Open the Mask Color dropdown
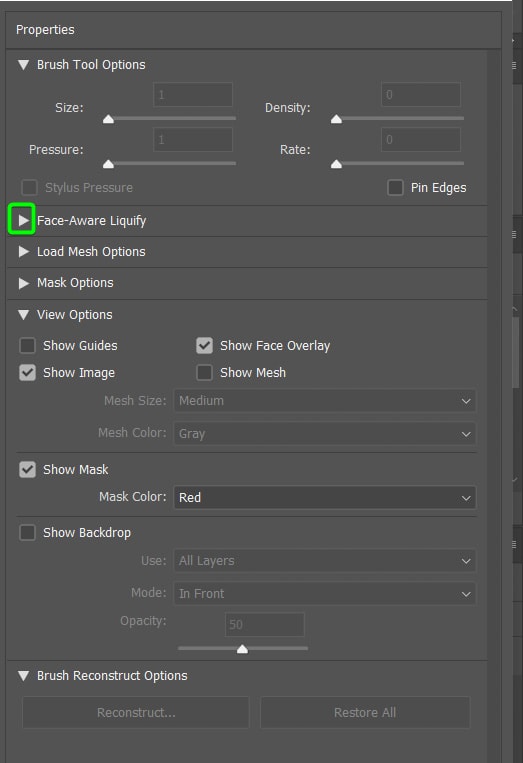The height and width of the screenshot is (763, 523). 325,497
